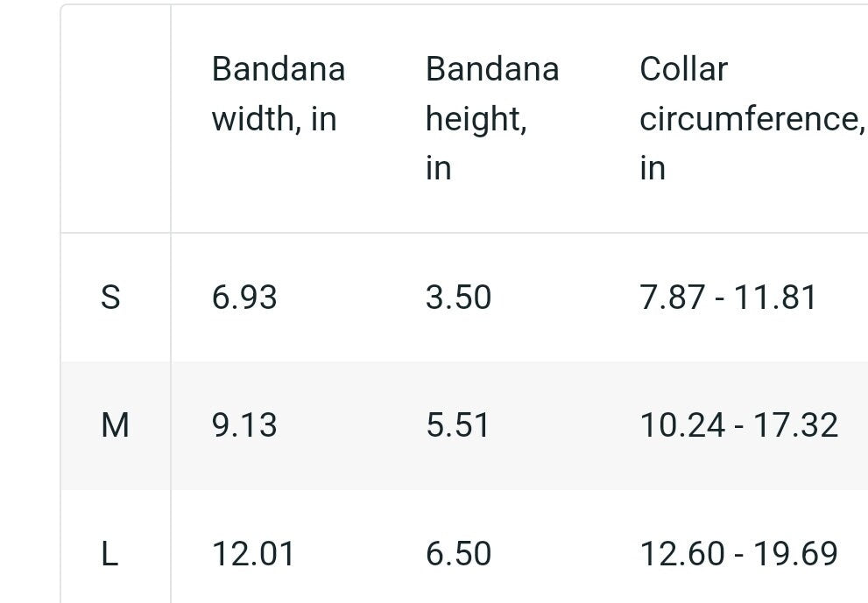Click the 6.93 bandana width value
The image size is (868, 603).
click(x=244, y=298)
